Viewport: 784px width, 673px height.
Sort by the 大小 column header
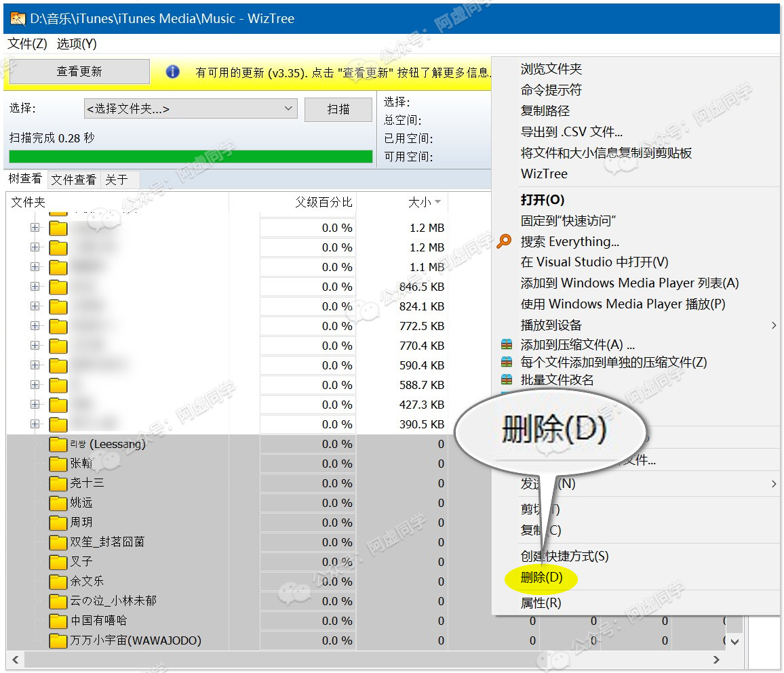pyautogui.click(x=419, y=202)
